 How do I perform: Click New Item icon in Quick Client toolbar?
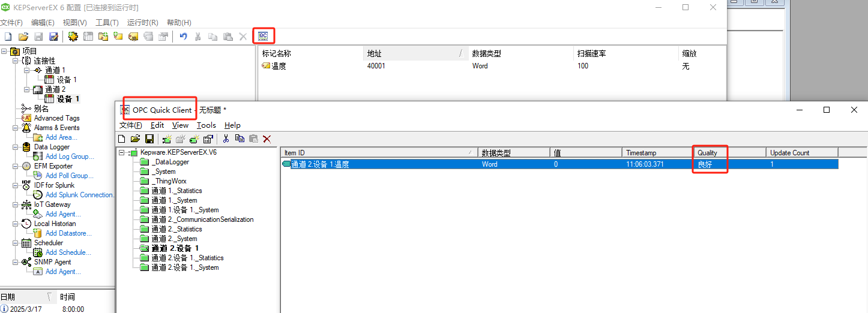pos(194,139)
